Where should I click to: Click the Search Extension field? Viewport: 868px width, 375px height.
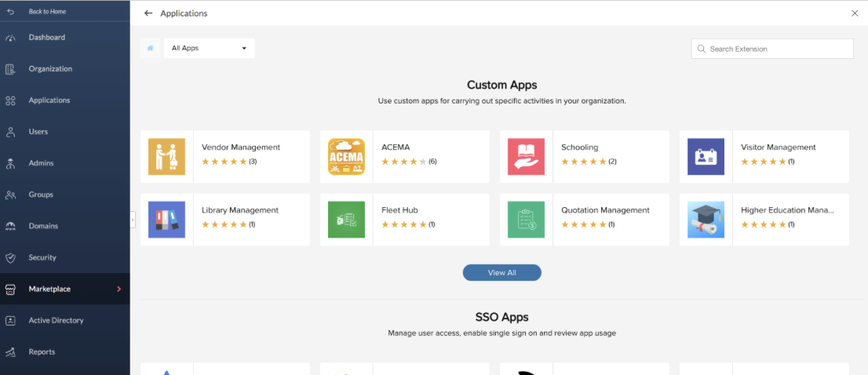point(777,49)
